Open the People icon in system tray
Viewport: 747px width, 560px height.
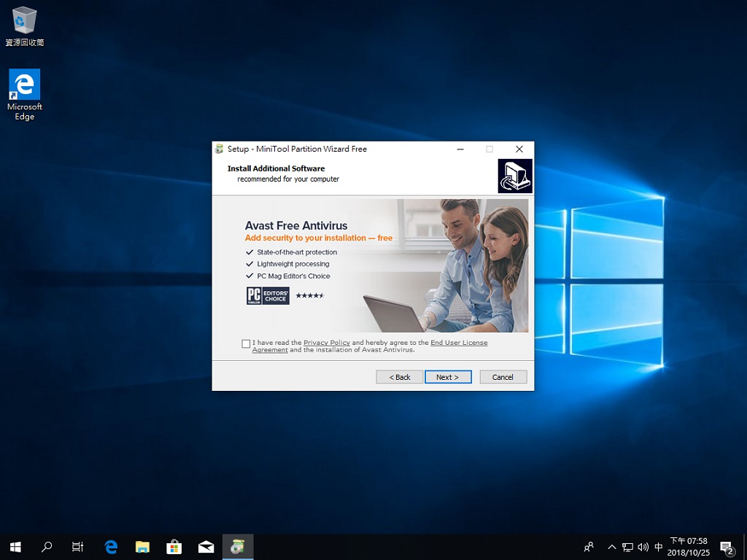pyautogui.click(x=589, y=547)
